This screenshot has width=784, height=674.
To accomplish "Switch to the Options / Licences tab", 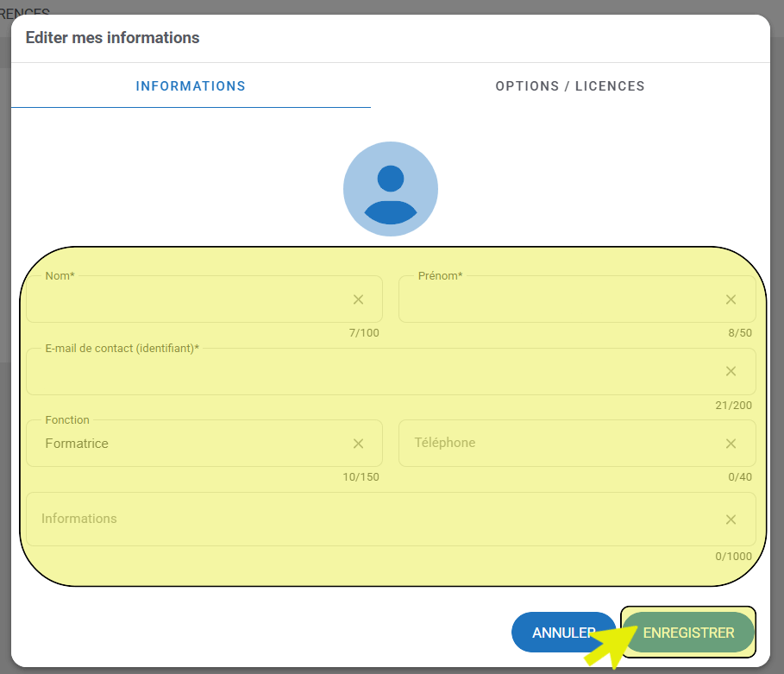I will pyautogui.click(x=570, y=86).
